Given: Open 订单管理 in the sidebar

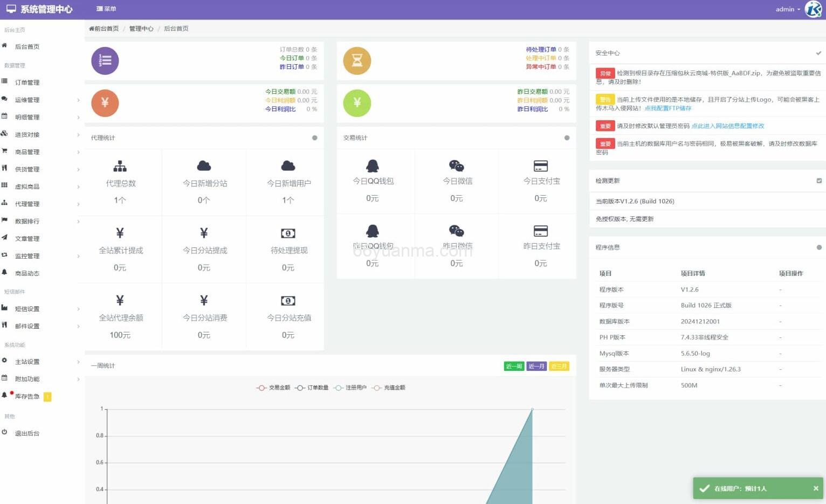Looking at the screenshot, I should (27, 82).
